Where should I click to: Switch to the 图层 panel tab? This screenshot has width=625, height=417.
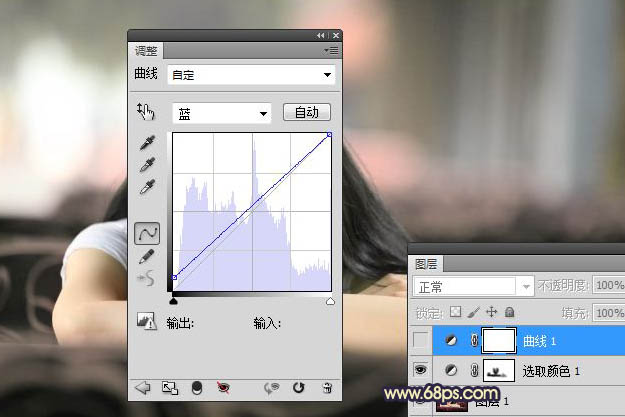click(426, 264)
